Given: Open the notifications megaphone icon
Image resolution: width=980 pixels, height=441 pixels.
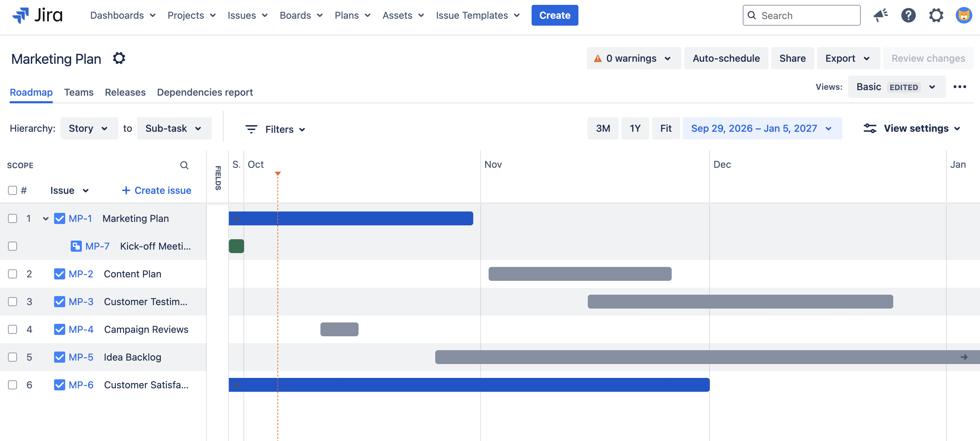Looking at the screenshot, I should pyautogui.click(x=880, y=15).
